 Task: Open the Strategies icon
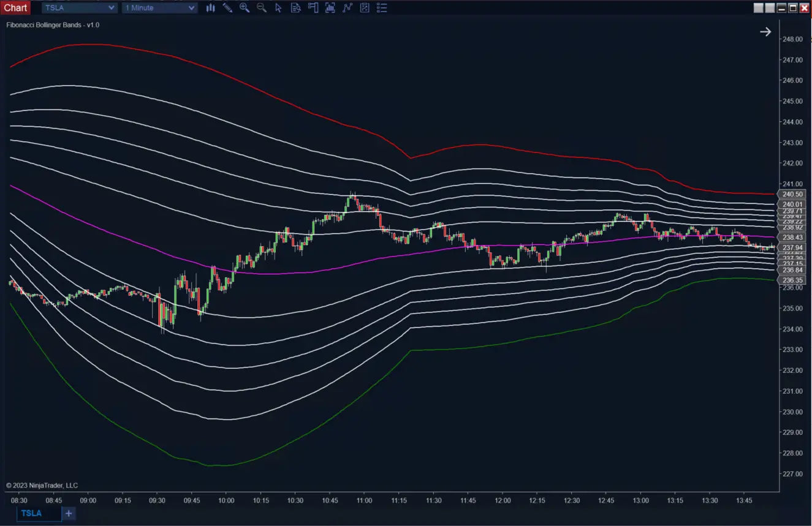[x=347, y=8]
